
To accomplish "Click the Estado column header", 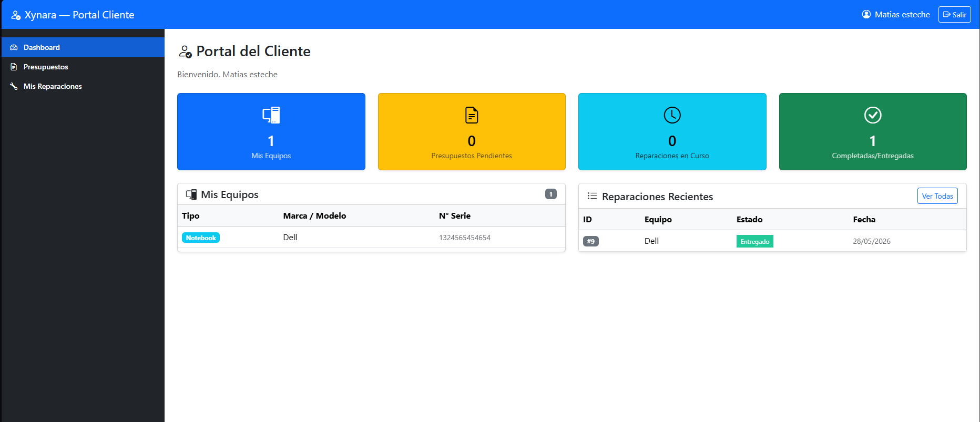I will click(x=750, y=219).
